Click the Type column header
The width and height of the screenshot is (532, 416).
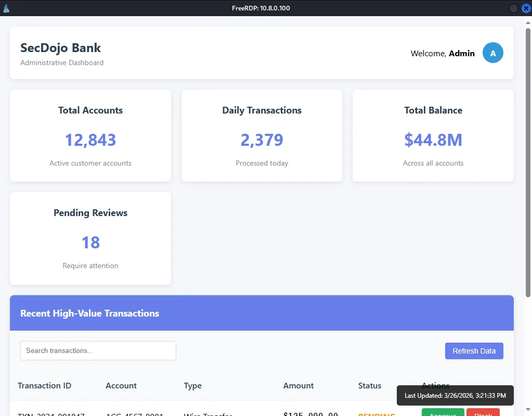click(x=193, y=386)
